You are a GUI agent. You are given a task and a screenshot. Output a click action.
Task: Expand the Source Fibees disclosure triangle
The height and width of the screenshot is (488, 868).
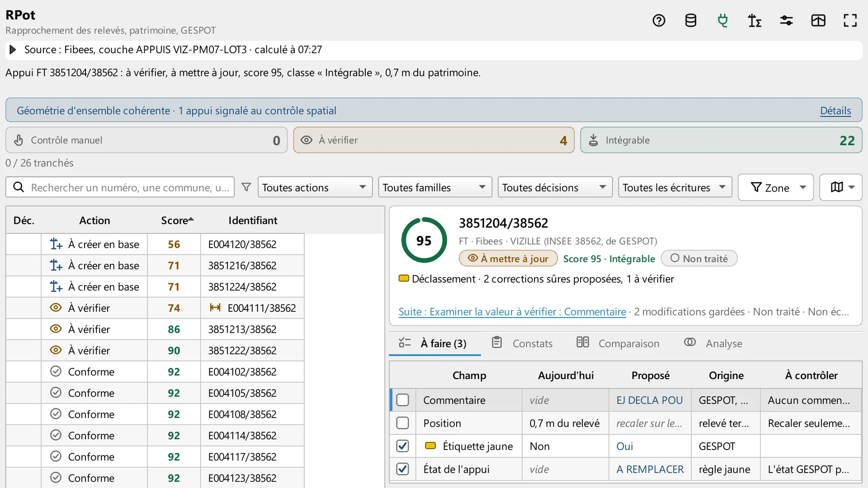13,50
